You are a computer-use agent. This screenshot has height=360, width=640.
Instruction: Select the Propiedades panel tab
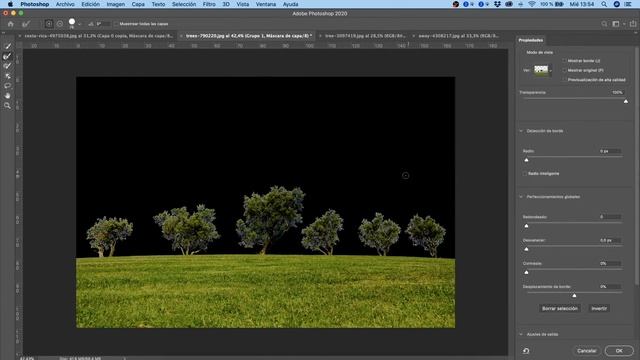(531, 40)
